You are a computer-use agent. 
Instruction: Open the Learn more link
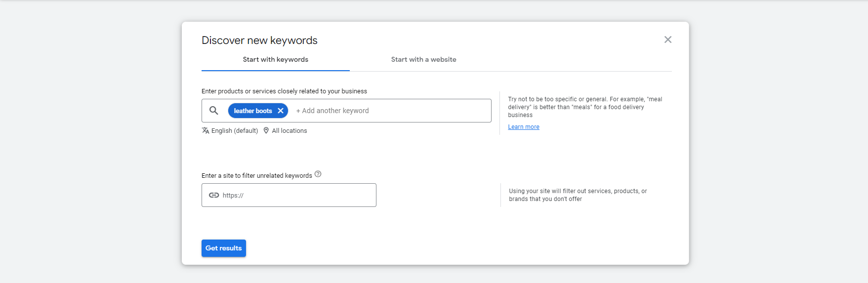[524, 127]
